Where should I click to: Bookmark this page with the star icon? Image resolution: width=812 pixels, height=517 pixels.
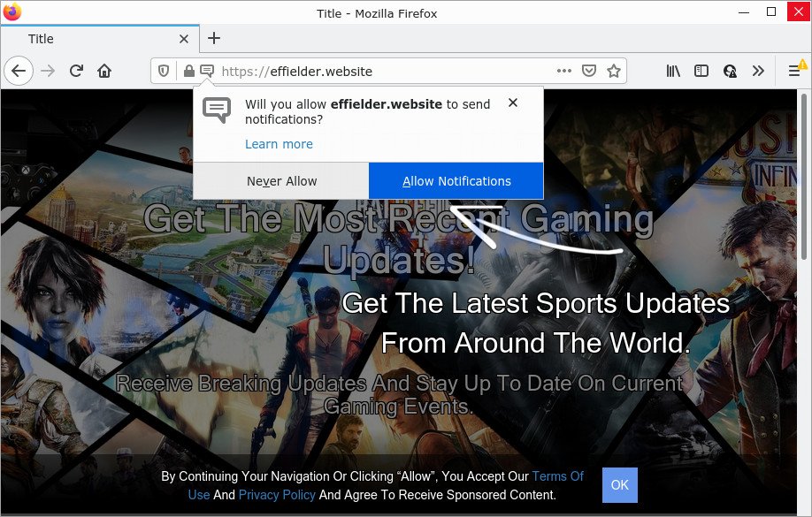[x=614, y=71]
